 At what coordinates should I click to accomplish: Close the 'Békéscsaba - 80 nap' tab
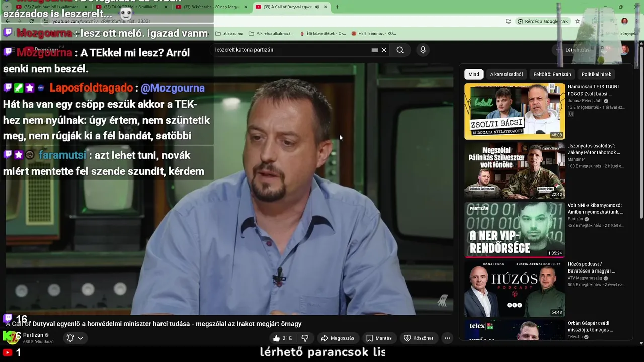tap(246, 7)
